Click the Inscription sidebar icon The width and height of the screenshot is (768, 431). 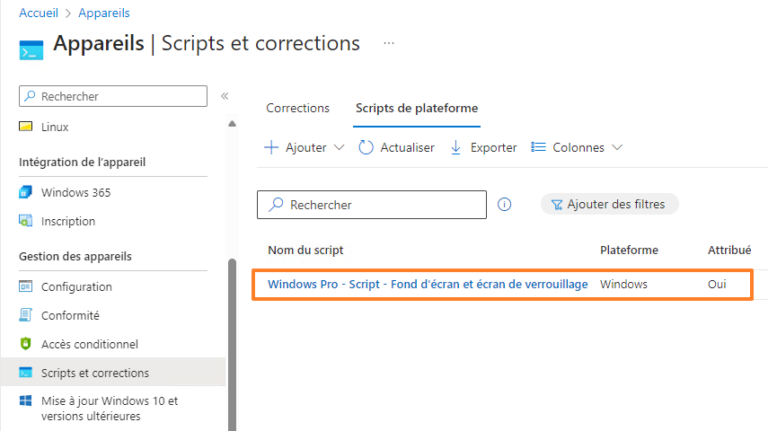(26, 221)
